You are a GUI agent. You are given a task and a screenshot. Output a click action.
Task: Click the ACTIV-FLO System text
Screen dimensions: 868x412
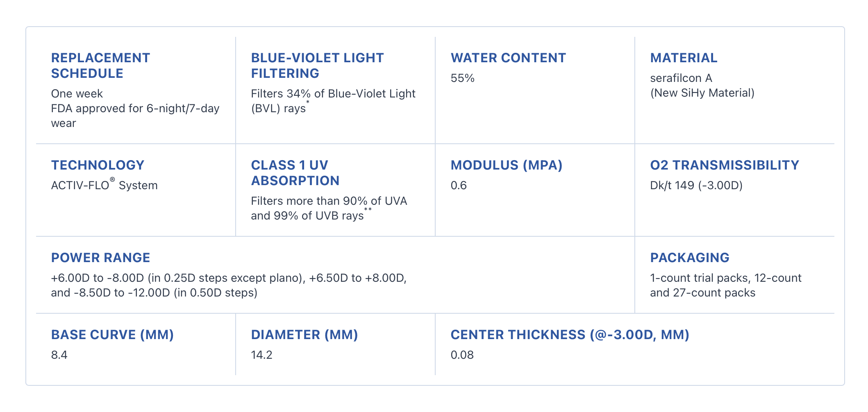click(x=104, y=186)
